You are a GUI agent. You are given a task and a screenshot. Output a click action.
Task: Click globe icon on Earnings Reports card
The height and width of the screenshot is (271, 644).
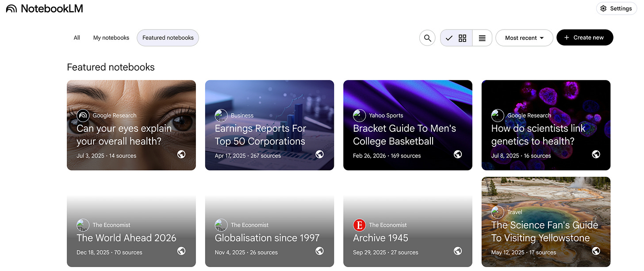pyautogui.click(x=320, y=154)
